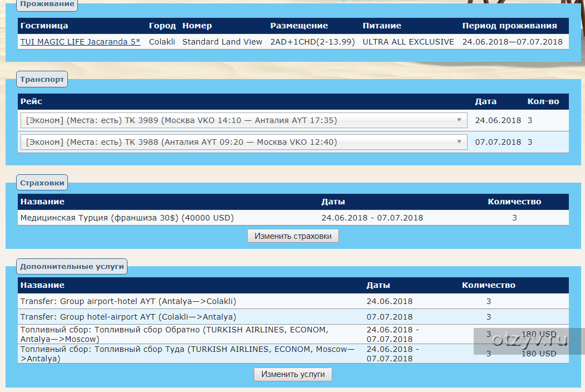Viewport: 585px width, 392px height.
Task: Click the Гостиница column header
Action: pyautogui.click(x=44, y=26)
